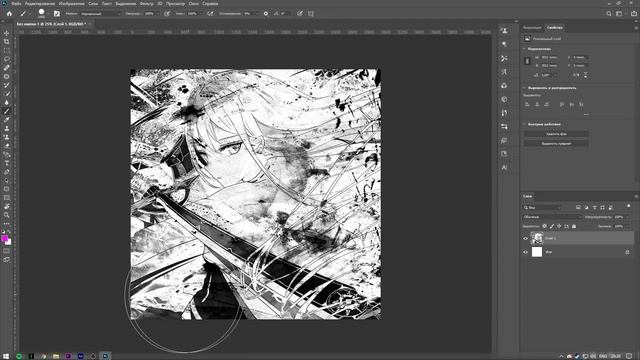This screenshot has height=360, width=640.
Task: Open the brush preset picker dropdown
Action: [48, 13]
